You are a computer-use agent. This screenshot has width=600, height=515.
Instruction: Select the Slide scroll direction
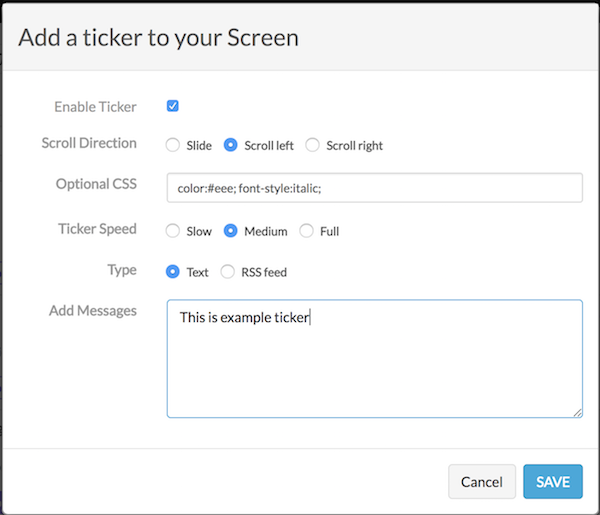click(x=173, y=145)
